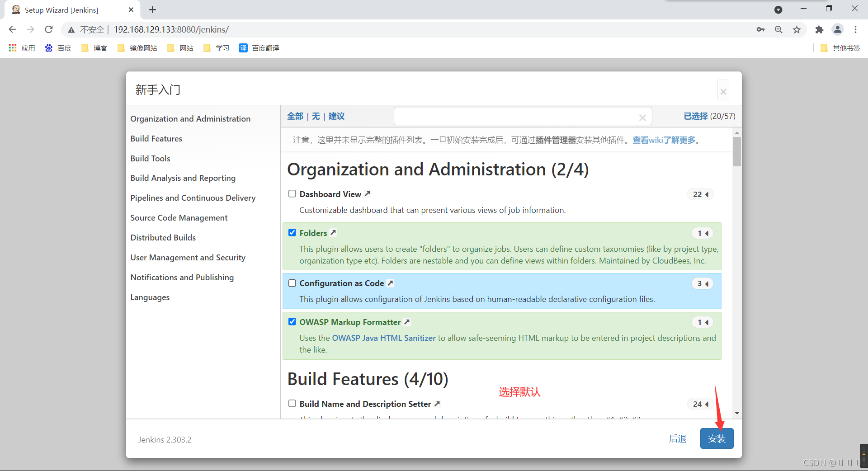Expand OWASP Markup Formatter dependencies badge
This screenshot has width=868, height=471.
coord(703,322)
